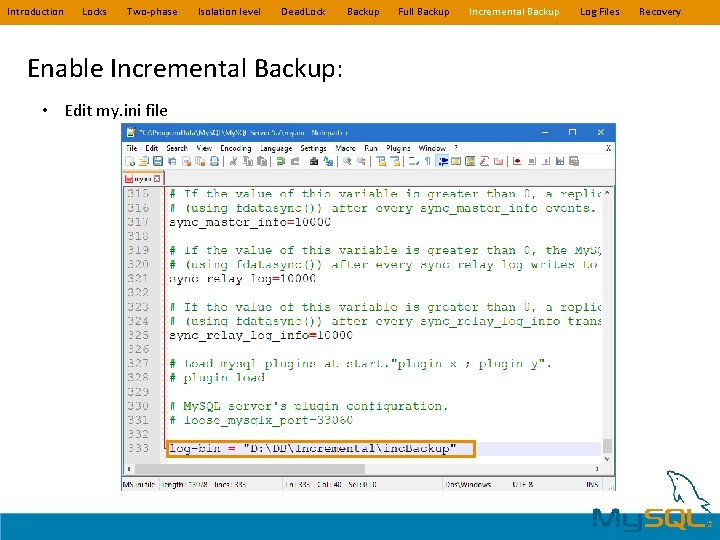Image resolution: width=720 pixels, height=540 pixels.
Task: Go to the Recovery slide section
Action: (659, 12)
